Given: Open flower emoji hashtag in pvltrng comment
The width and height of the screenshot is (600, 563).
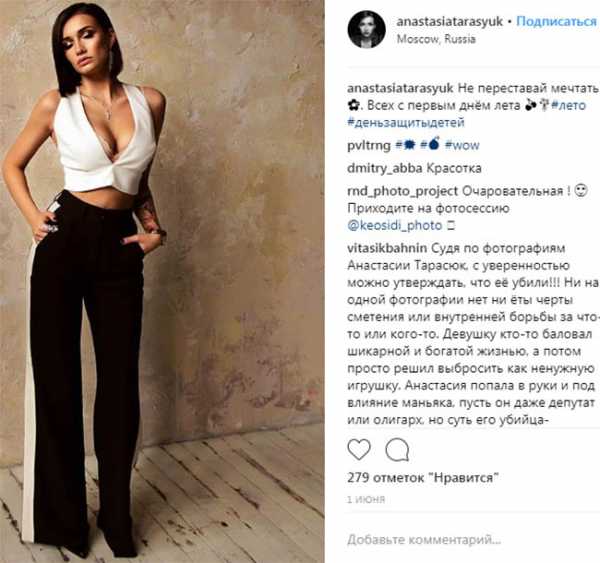Looking at the screenshot, I should point(405,145).
